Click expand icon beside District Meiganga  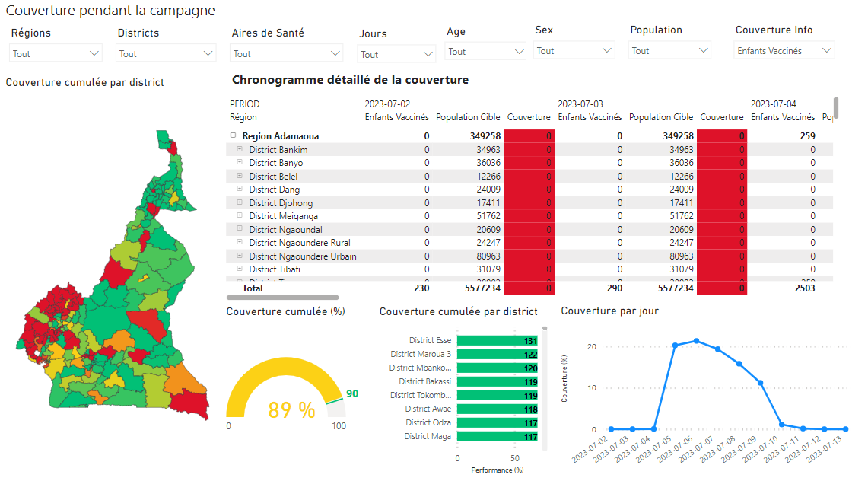[x=240, y=215]
